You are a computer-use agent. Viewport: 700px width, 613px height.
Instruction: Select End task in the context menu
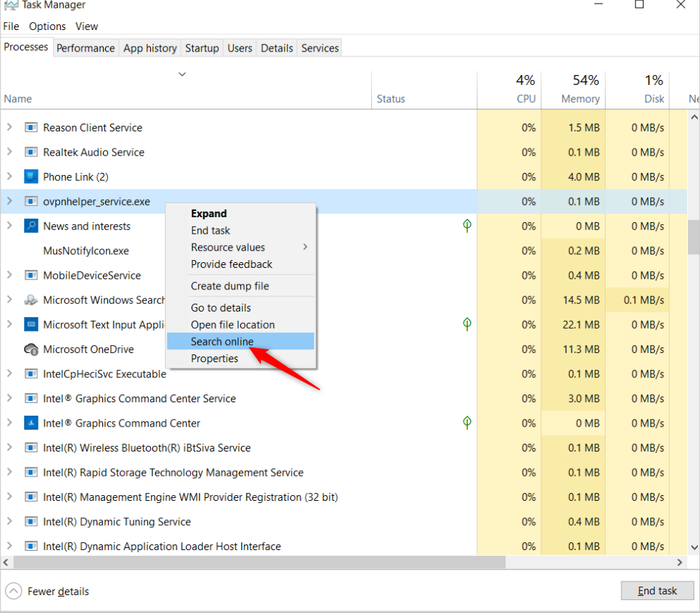click(241, 230)
